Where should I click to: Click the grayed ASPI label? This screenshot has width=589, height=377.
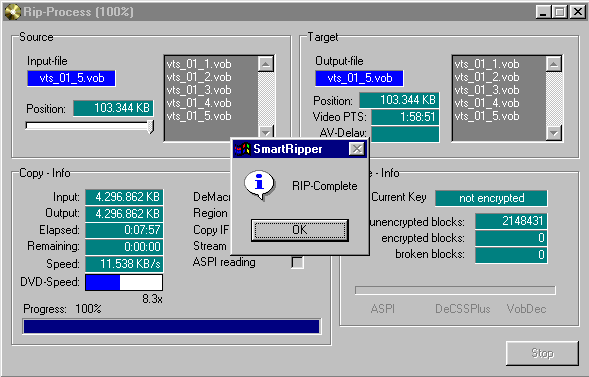click(382, 309)
